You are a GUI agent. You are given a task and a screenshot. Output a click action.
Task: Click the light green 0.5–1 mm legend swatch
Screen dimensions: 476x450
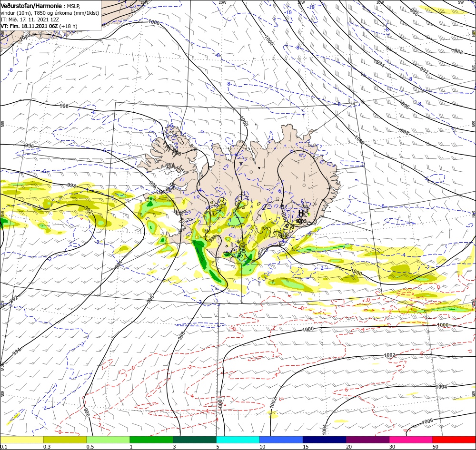[x=108, y=440]
